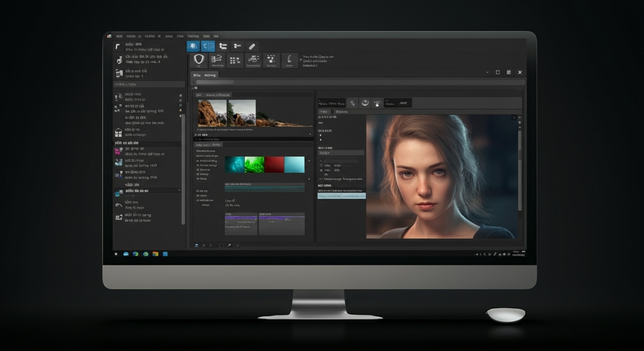Select the pink icon in left sidebar
Screen dimensions: 644x351
(x=118, y=151)
